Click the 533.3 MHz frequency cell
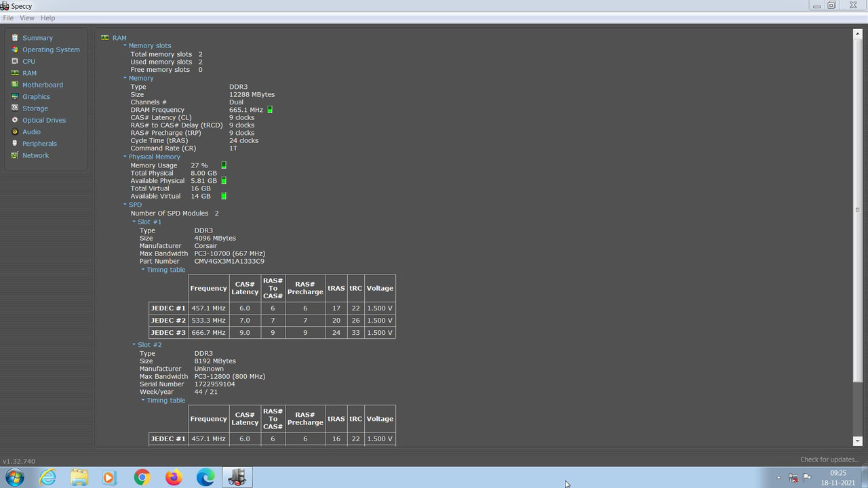868x488 pixels. click(x=208, y=321)
